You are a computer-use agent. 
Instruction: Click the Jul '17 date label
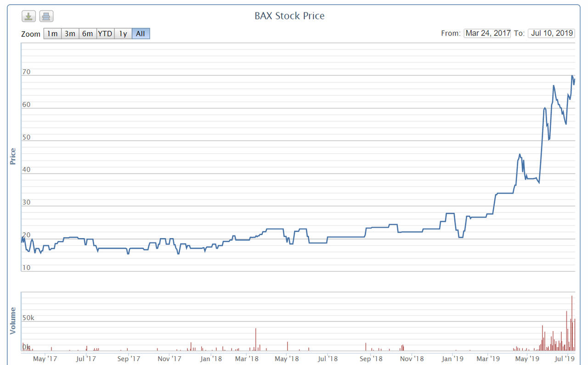click(x=85, y=358)
